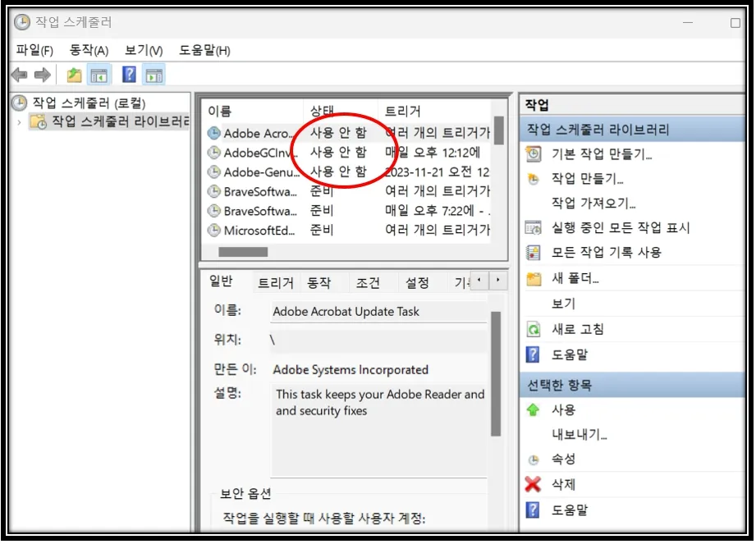The image size is (756, 544).
Task: Open Help using the blue question mark toolbar icon
Action: click(x=128, y=72)
